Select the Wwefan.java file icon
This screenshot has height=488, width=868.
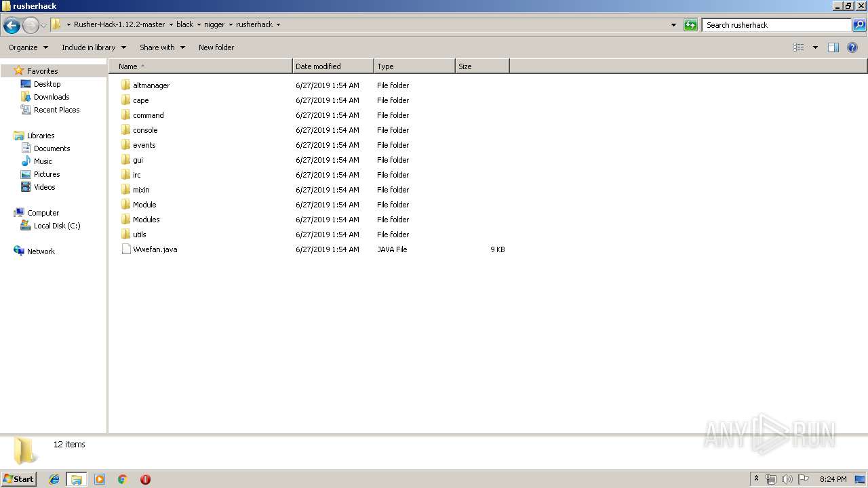point(125,249)
